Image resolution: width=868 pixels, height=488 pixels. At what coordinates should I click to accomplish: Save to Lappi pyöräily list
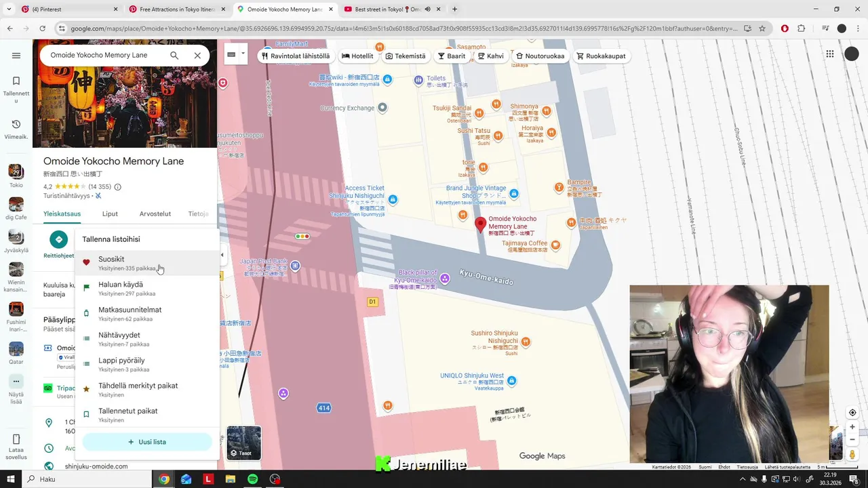147,365
